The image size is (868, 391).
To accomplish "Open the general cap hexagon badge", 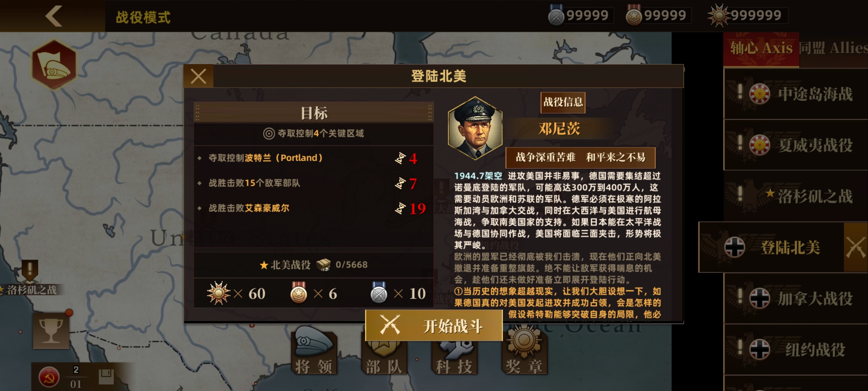I will 54,65.
